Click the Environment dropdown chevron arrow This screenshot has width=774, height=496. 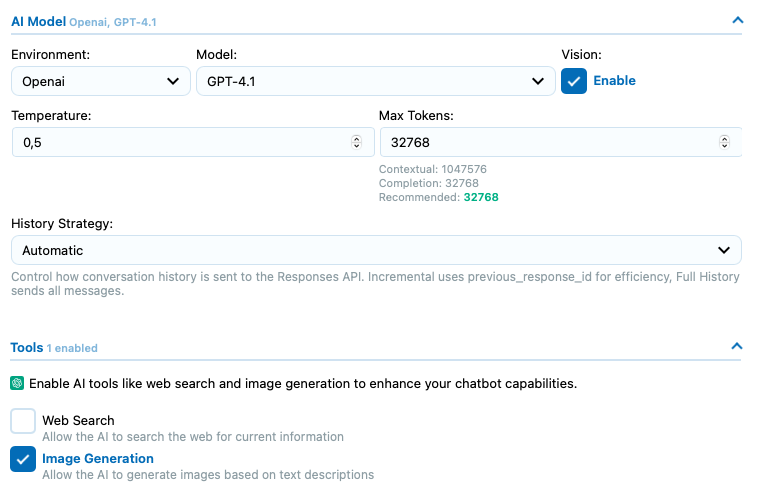click(x=173, y=81)
